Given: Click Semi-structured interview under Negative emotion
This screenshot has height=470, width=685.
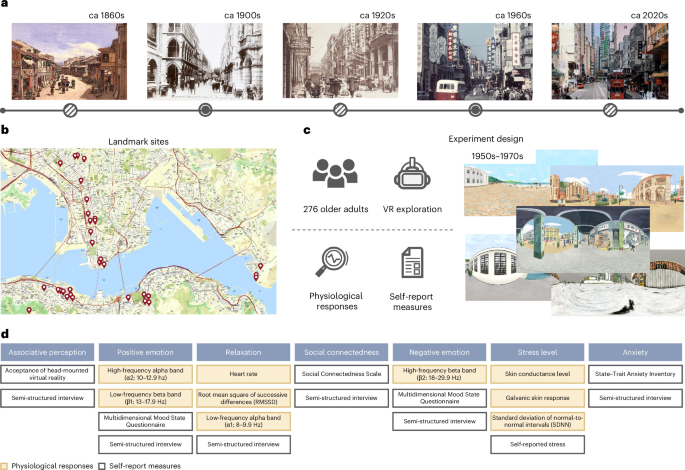Looking at the screenshot, I should (x=439, y=421).
